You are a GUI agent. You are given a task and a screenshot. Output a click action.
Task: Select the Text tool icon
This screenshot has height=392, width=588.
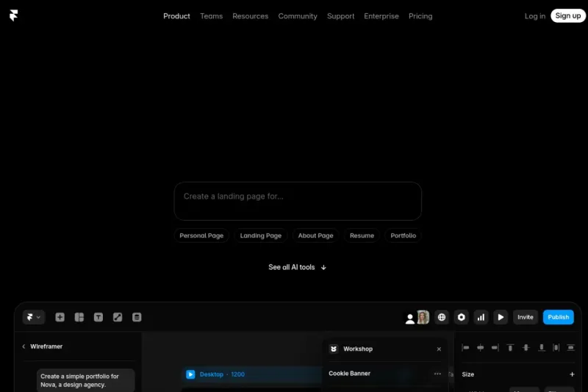coord(98,318)
